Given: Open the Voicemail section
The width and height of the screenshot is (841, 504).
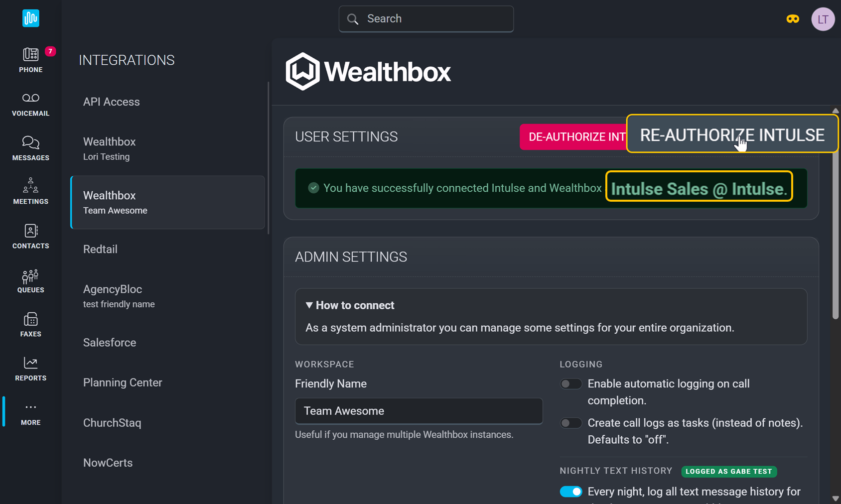Looking at the screenshot, I should point(30,104).
